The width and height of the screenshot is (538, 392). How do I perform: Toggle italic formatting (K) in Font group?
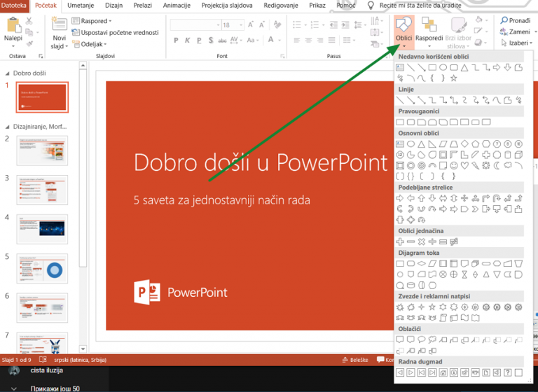(186, 40)
